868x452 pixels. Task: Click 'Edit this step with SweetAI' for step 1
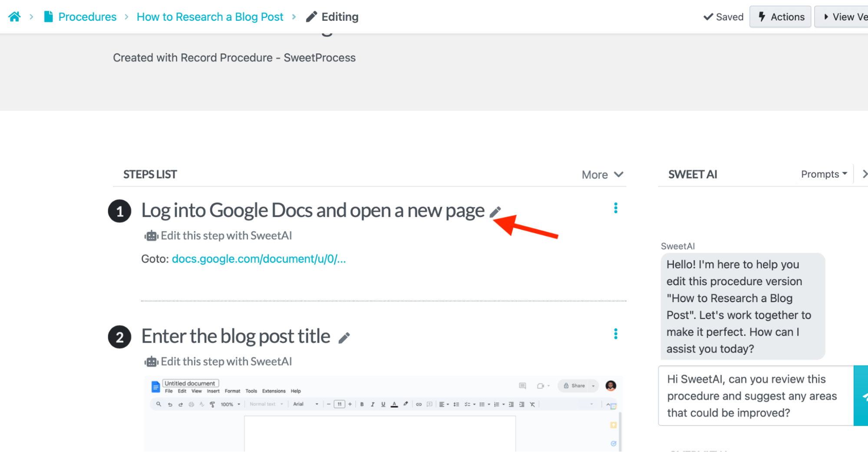(x=226, y=236)
